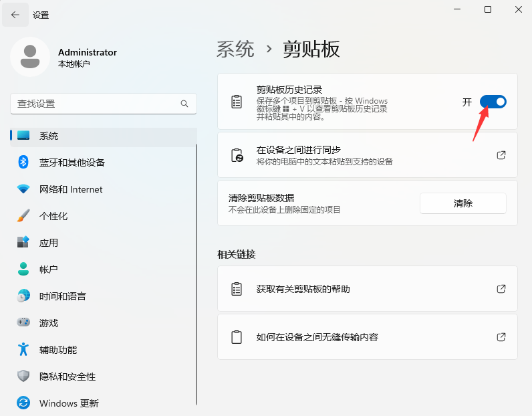Click the Bluetooth and other devices icon
The image size is (532, 416).
[x=23, y=163]
